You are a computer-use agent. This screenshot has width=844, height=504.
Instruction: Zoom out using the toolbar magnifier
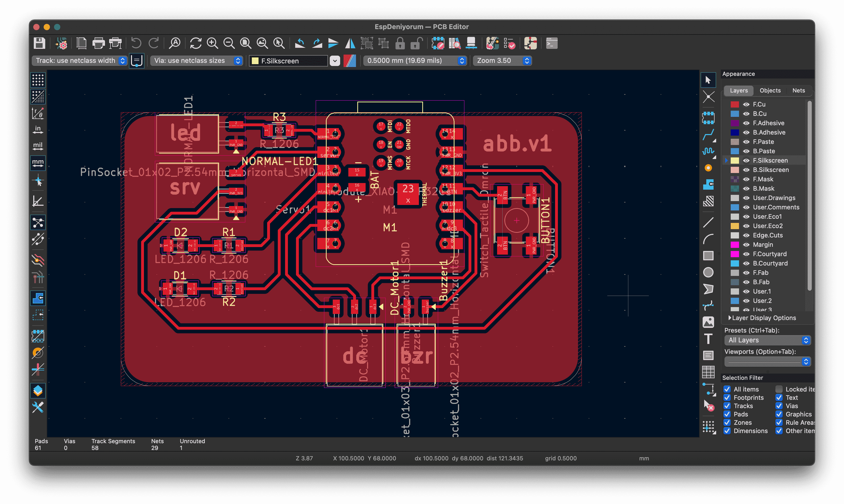[x=229, y=43]
